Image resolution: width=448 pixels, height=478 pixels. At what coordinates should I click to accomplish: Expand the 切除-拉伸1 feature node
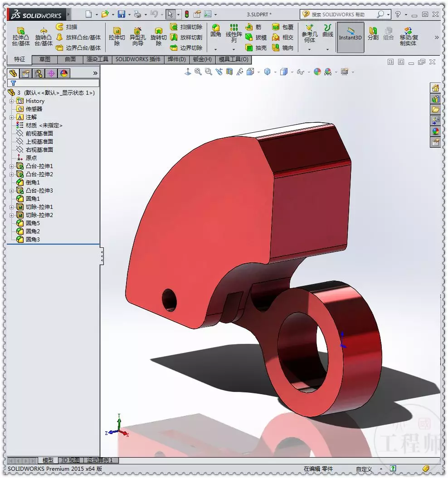pyautogui.click(x=12, y=207)
